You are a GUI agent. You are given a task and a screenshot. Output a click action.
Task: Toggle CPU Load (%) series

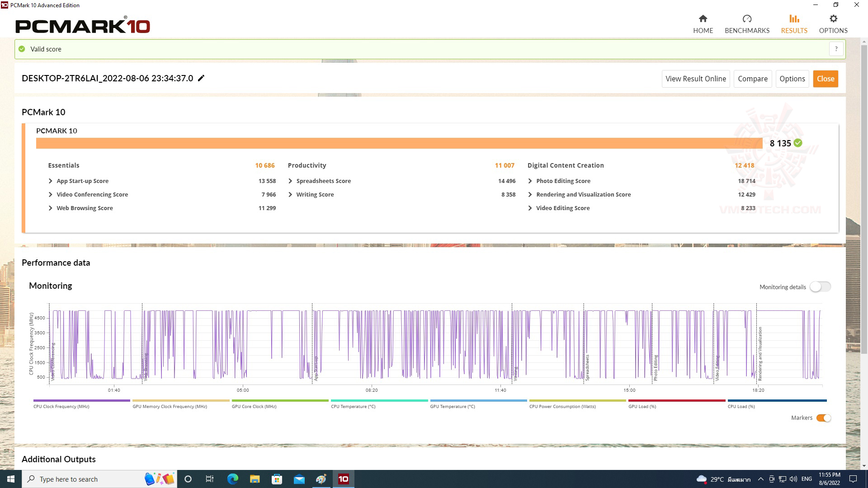tap(777, 404)
